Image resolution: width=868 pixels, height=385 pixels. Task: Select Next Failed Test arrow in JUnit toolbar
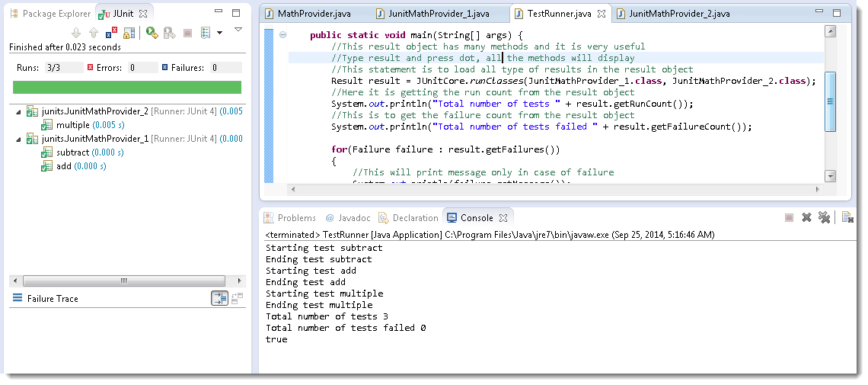[x=76, y=34]
